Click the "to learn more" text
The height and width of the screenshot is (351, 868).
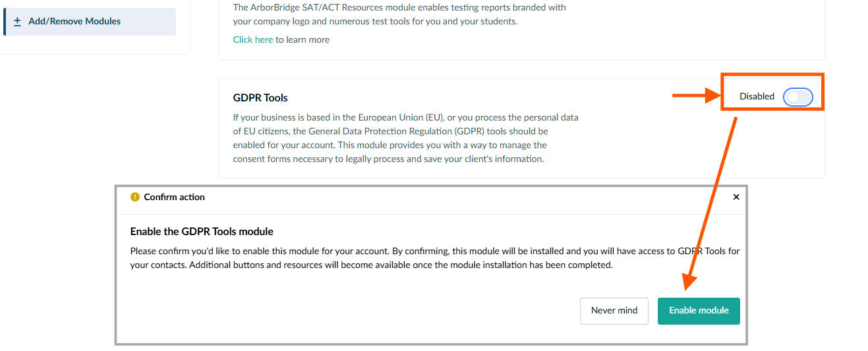[x=303, y=40]
